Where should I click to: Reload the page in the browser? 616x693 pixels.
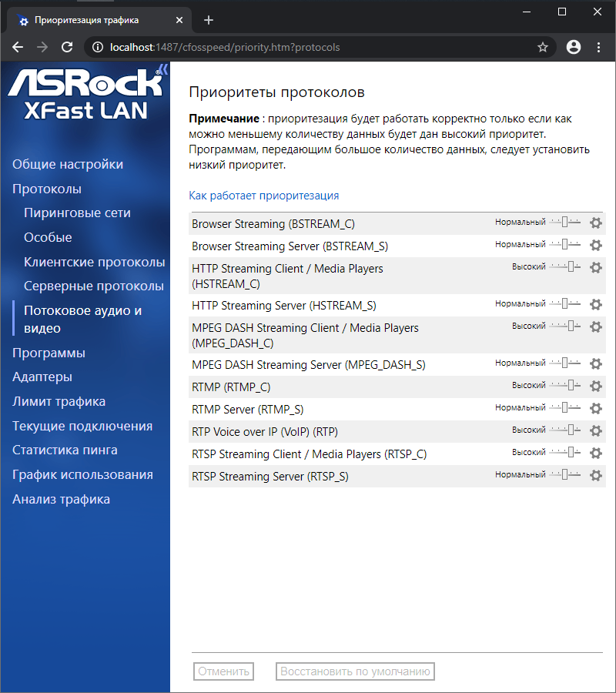(x=67, y=47)
